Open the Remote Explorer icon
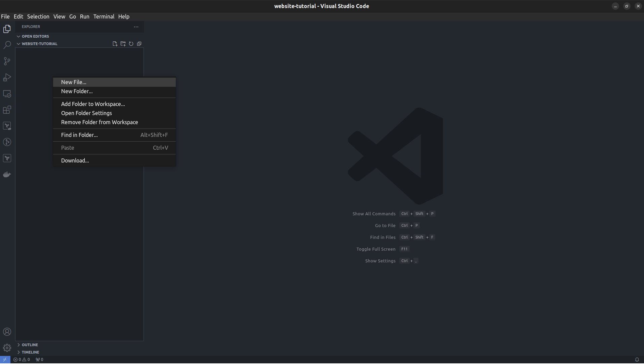The image size is (644, 364). 7,94
